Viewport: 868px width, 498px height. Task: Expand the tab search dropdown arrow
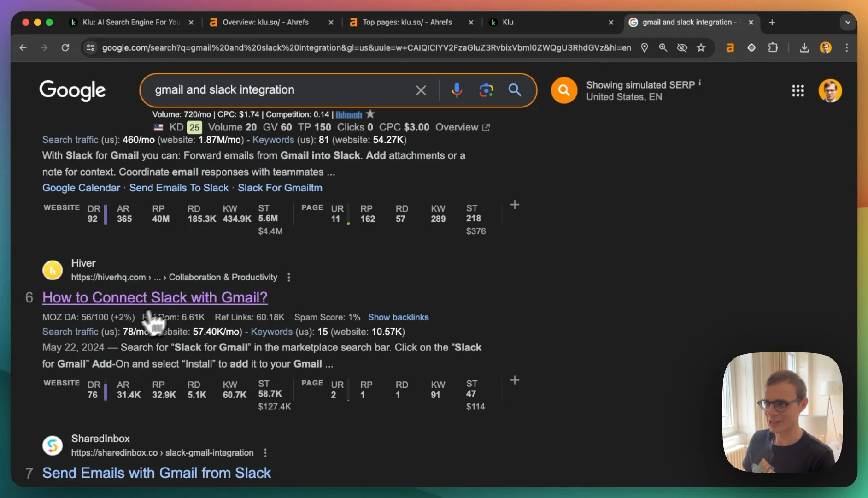848,22
